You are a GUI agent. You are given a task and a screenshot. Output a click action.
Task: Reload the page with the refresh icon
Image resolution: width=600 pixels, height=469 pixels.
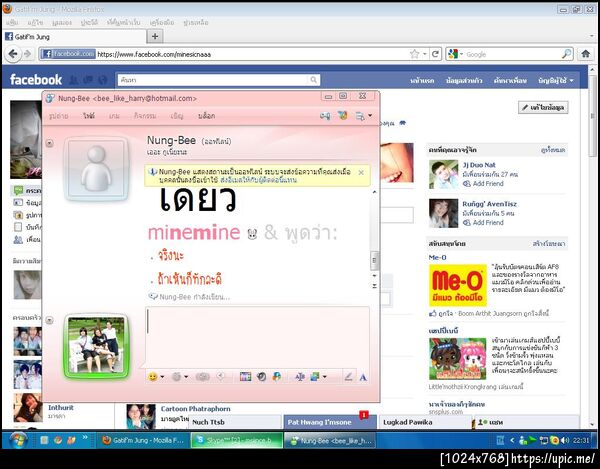click(x=435, y=54)
